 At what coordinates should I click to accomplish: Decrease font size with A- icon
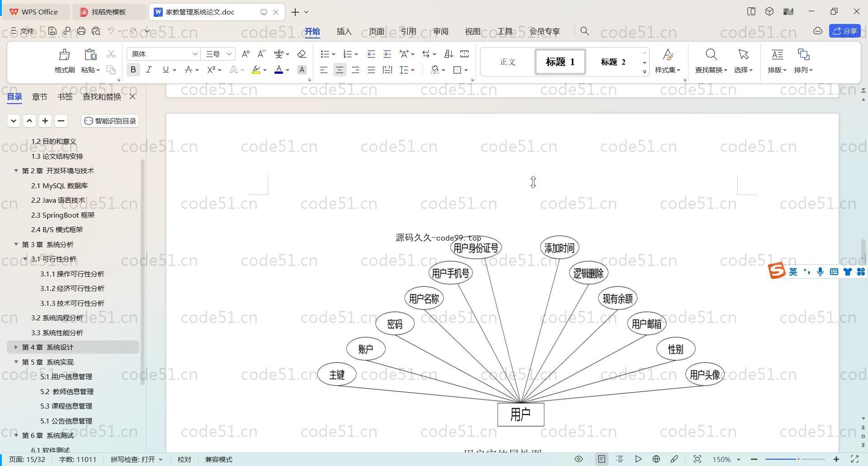coord(261,54)
